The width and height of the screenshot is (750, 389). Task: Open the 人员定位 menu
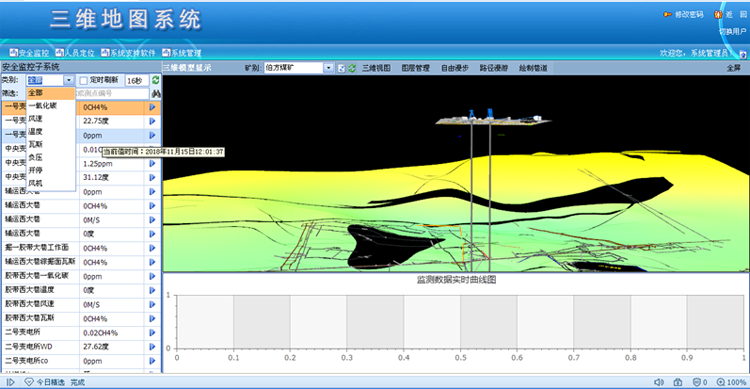[x=75, y=53]
